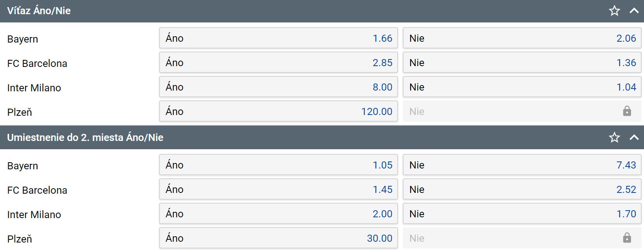Collapse the Víťaz Áno/Nie section
644x250 pixels.
(x=634, y=11)
